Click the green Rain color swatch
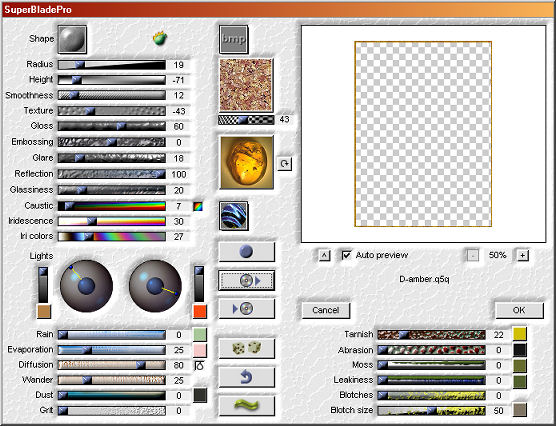 pyautogui.click(x=200, y=334)
